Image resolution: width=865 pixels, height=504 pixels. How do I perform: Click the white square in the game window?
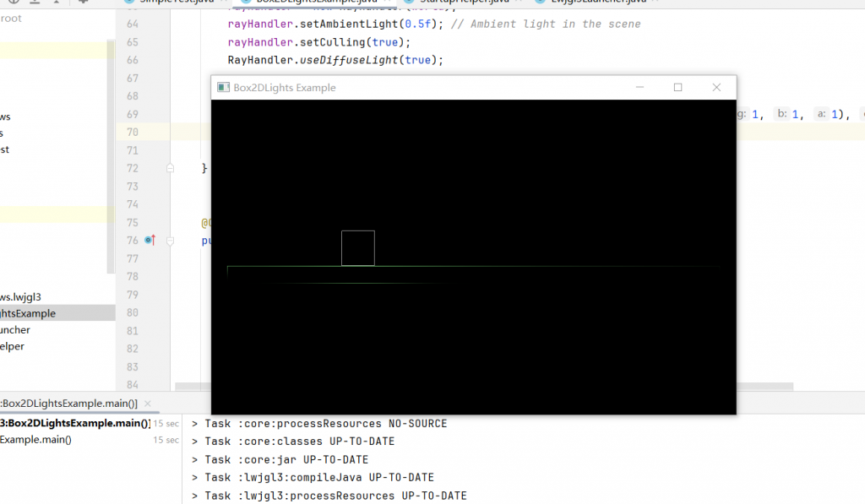coord(357,248)
